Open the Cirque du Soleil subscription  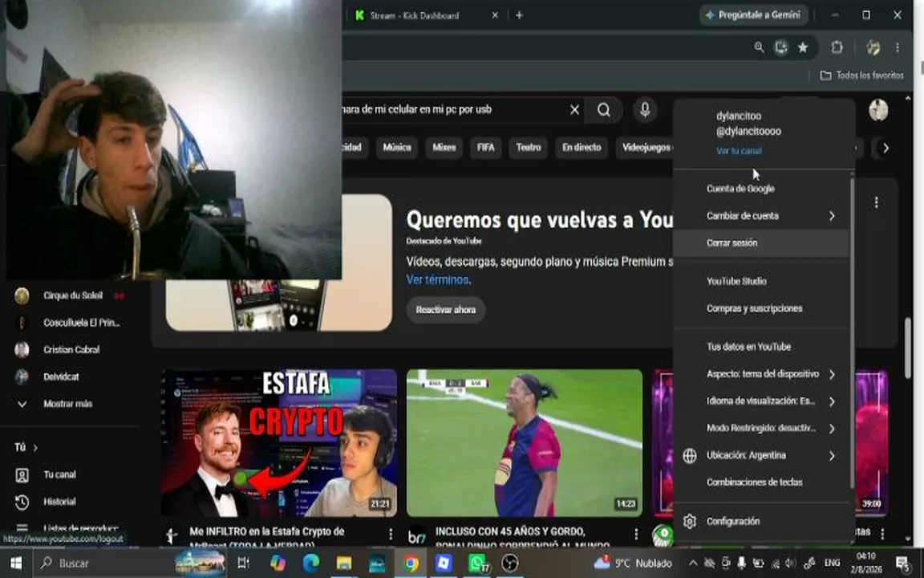pyautogui.click(x=74, y=295)
